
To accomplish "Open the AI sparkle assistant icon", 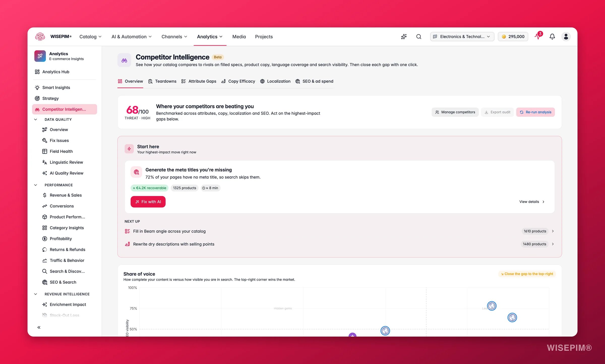I will (x=404, y=37).
